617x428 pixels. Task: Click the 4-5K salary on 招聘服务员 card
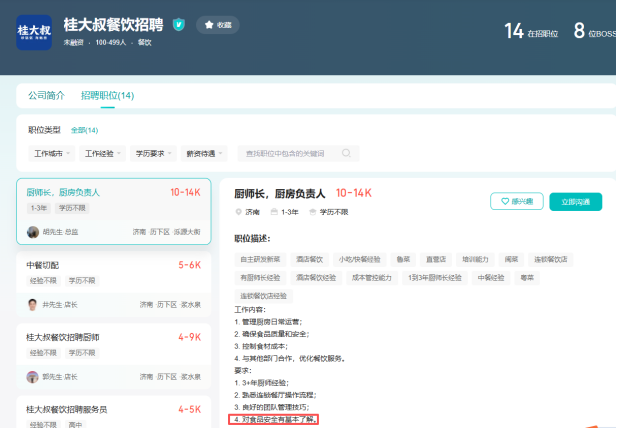pyautogui.click(x=190, y=410)
